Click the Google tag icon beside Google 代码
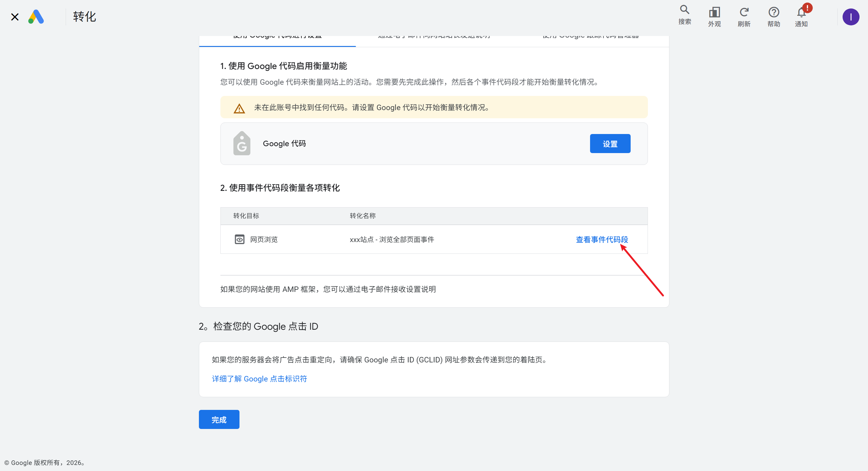This screenshot has width=868, height=471. coord(242,143)
